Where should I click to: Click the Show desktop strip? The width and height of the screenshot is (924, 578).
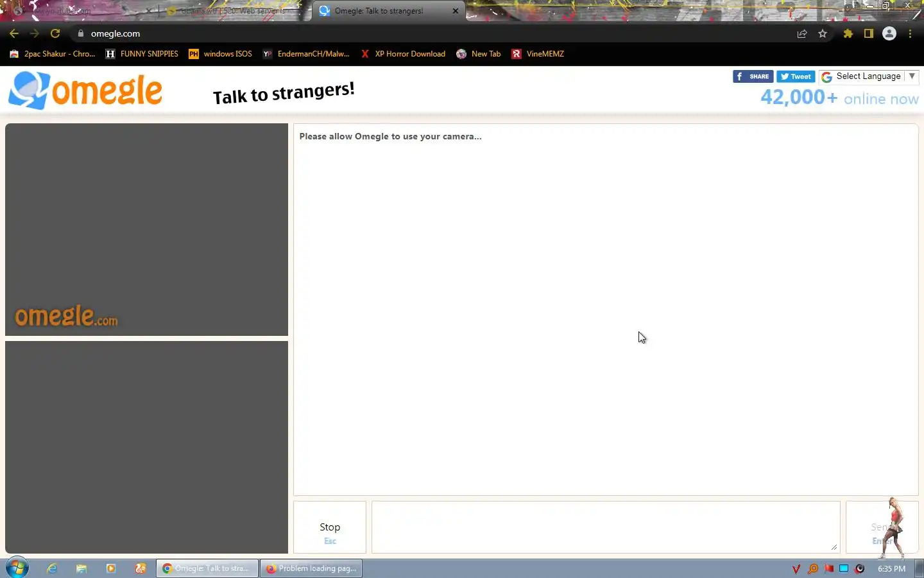pos(919,568)
